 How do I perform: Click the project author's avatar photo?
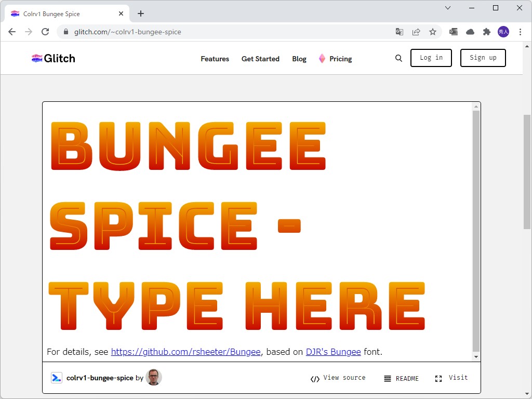click(154, 378)
